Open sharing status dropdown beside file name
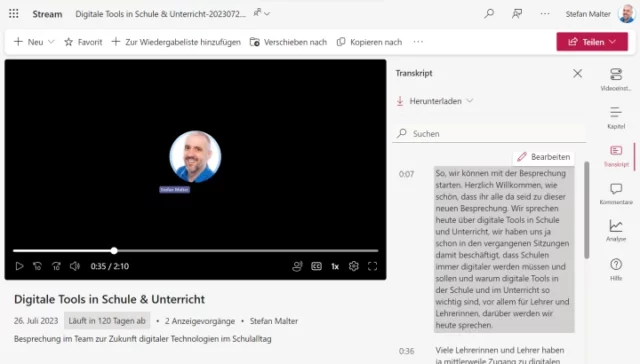The height and width of the screenshot is (364, 640). [262, 13]
